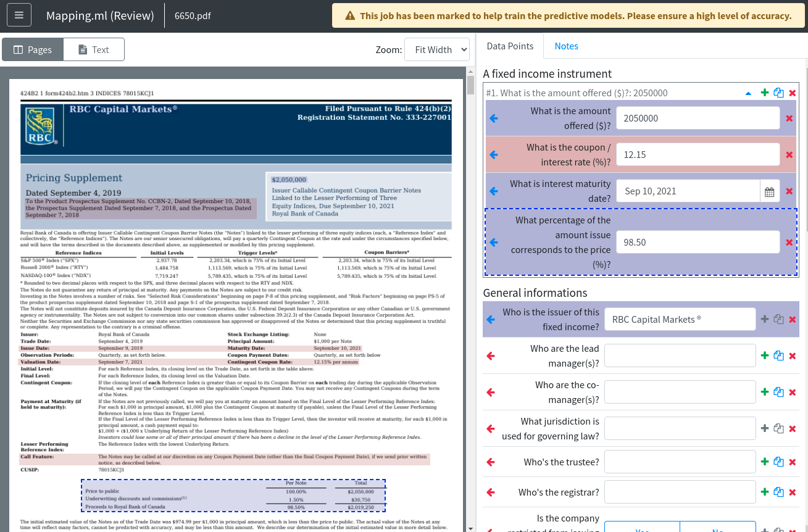Collapse the #1 amount offered group
The width and height of the screenshot is (808, 532).
click(x=749, y=93)
